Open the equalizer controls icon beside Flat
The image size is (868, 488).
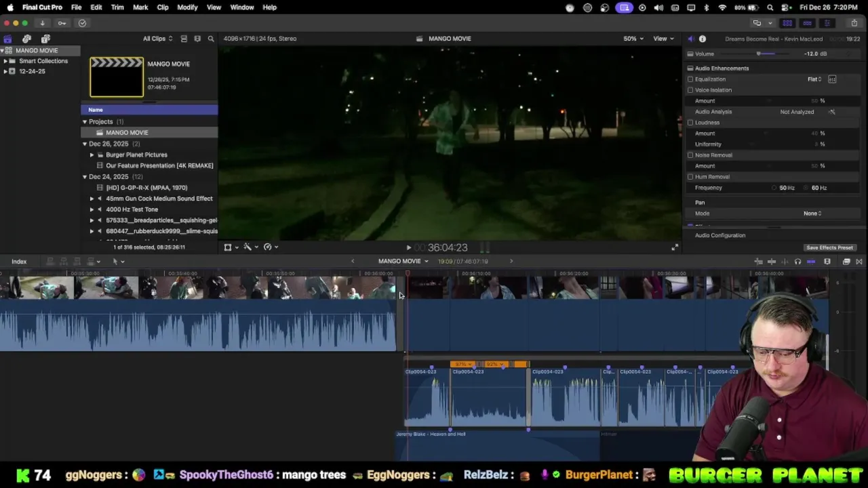click(832, 79)
